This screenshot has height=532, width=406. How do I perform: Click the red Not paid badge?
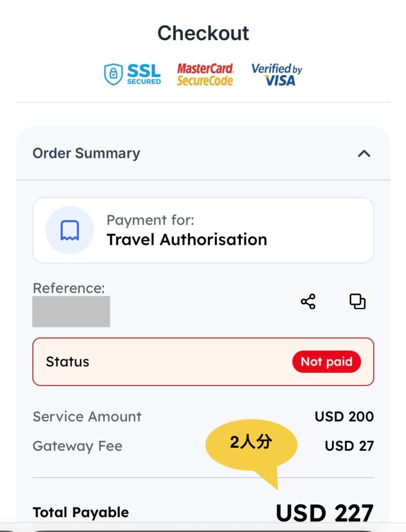tap(326, 362)
